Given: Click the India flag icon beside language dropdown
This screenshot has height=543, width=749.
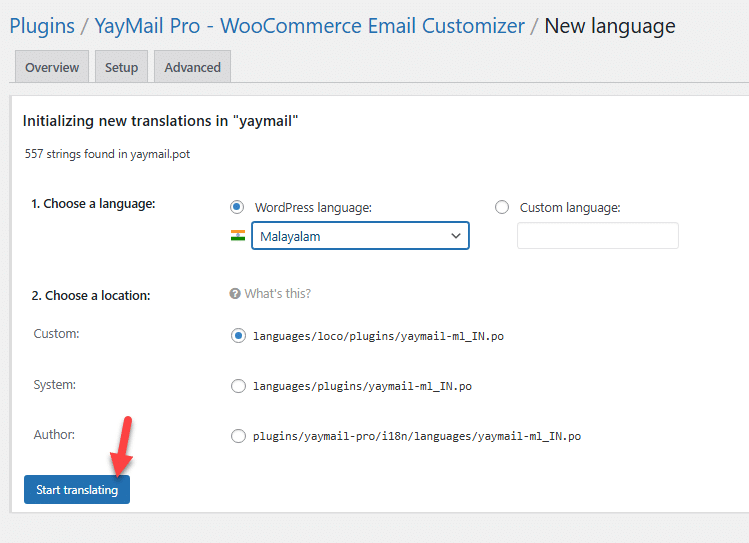Looking at the screenshot, I should pos(238,235).
